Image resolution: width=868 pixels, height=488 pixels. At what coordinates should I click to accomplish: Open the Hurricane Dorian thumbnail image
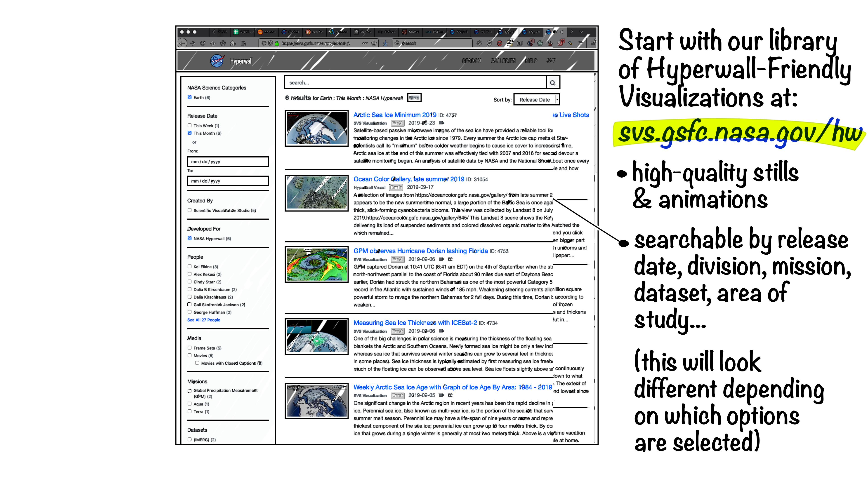(317, 264)
